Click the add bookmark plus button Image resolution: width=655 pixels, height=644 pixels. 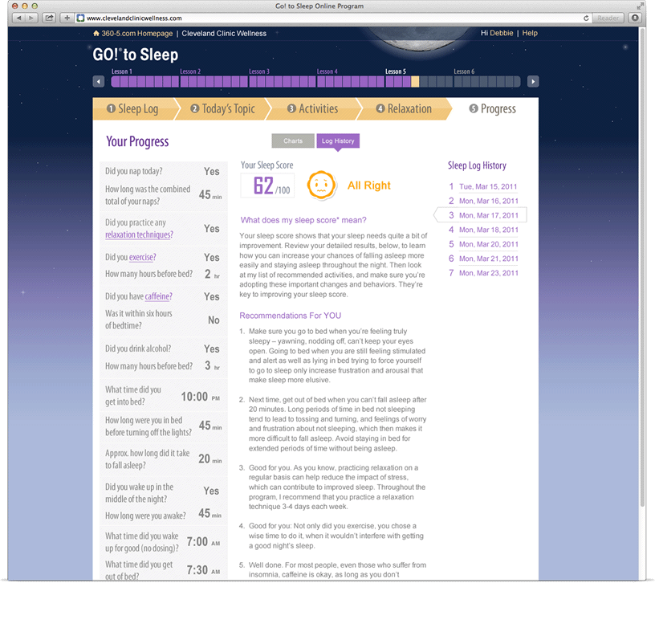(67, 18)
